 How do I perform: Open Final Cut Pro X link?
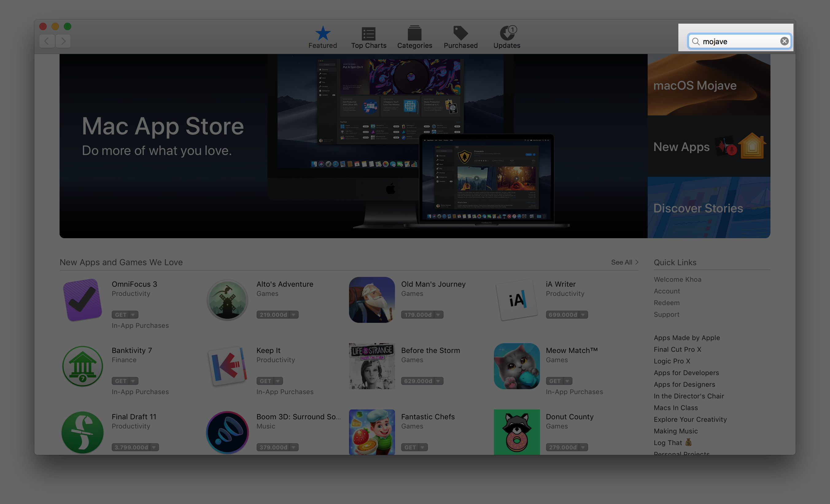pyautogui.click(x=677, y=349)
